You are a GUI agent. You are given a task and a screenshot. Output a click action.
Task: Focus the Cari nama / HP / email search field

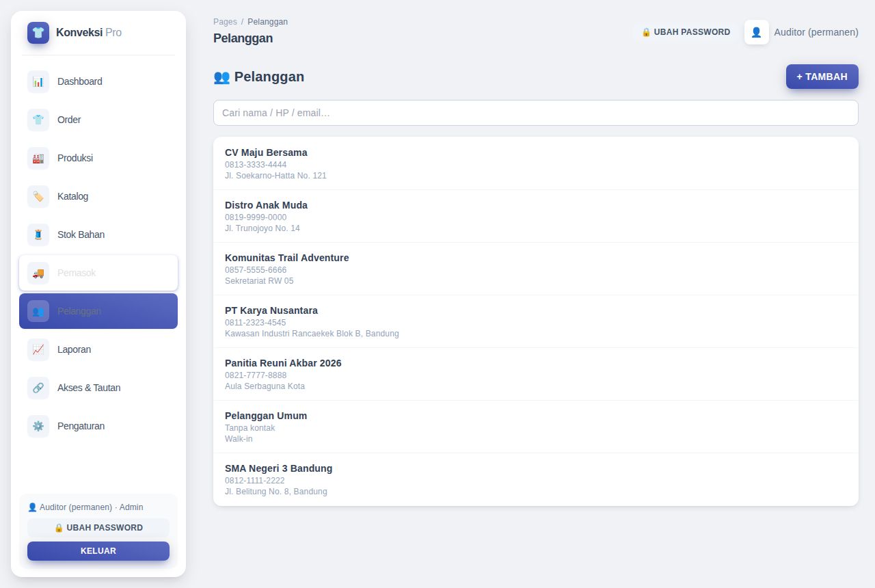click(536, 113)
